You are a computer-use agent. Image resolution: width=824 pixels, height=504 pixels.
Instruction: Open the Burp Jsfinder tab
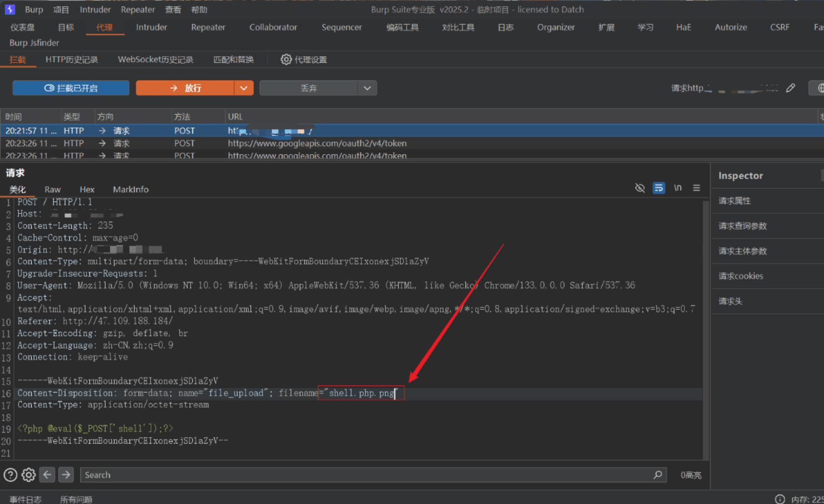pyautogui.click(x=34, y=43)
